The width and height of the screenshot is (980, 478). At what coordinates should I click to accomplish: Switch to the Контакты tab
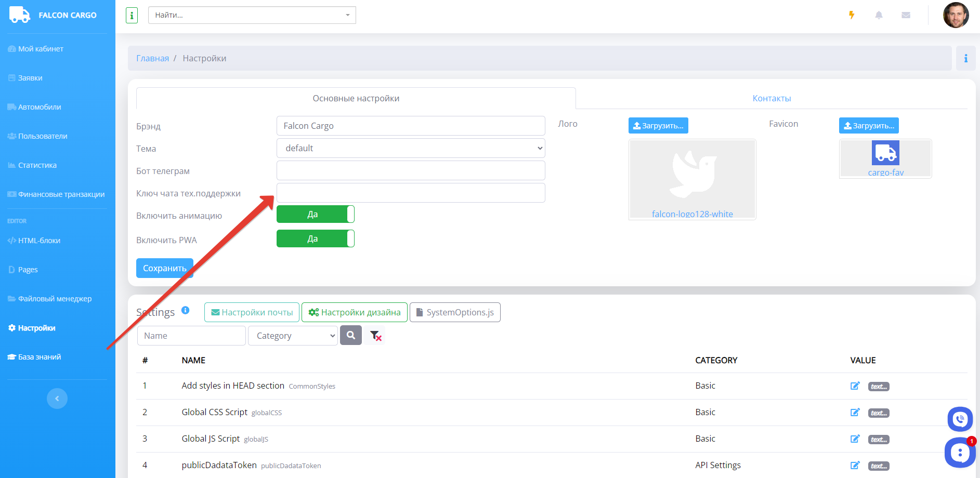[x=772, y=98]
